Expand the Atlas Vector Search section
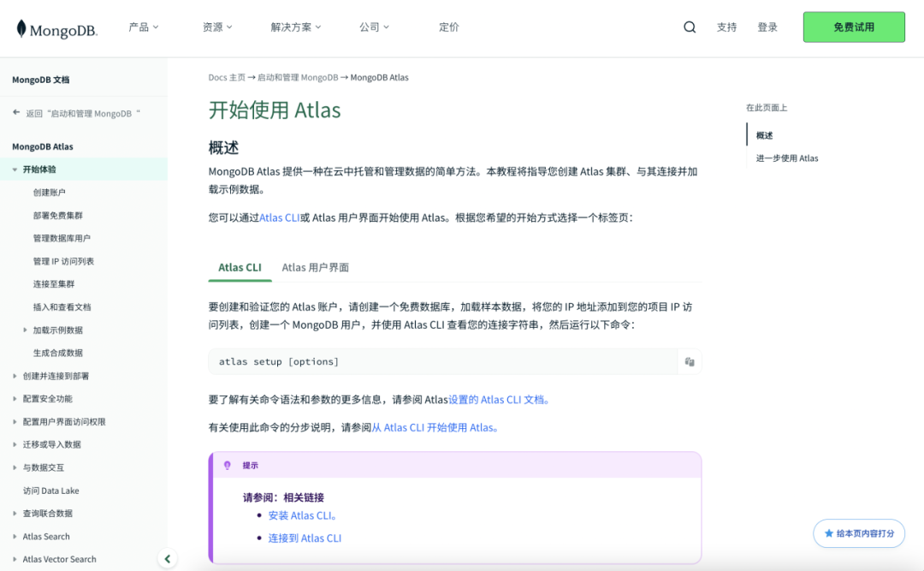The height and width of the screenshot is (571, 924). [15, 559]
